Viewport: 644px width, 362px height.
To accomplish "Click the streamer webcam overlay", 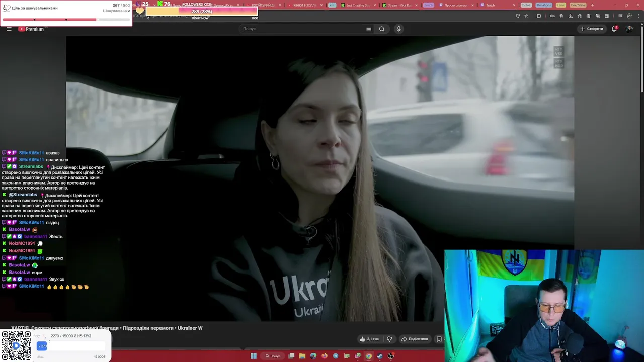I will point(544,306).
